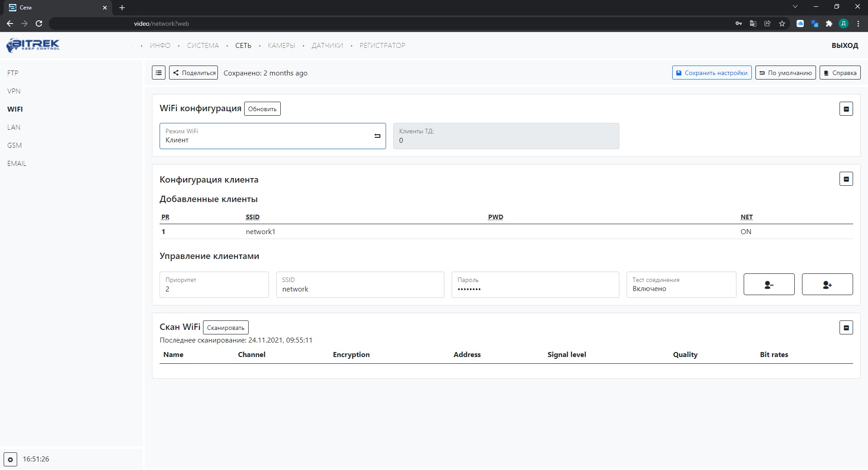Click the add client icon button

[827, 285]
